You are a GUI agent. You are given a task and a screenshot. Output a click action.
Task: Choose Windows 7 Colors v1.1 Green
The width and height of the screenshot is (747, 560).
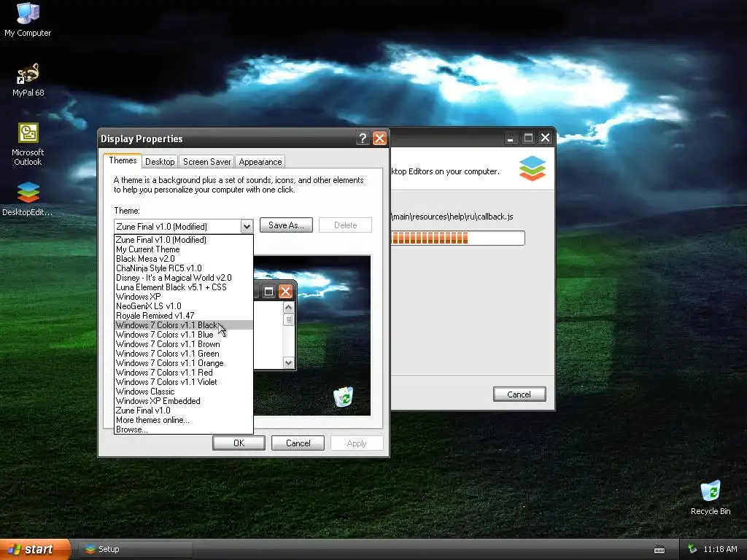[183, 354]
